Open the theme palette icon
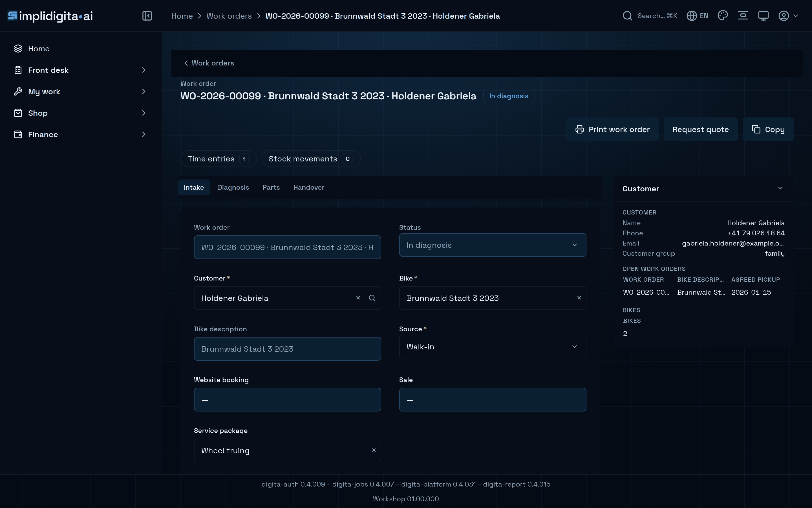The width and height of the screenshot is (812, 508). (x=723, y=16)
